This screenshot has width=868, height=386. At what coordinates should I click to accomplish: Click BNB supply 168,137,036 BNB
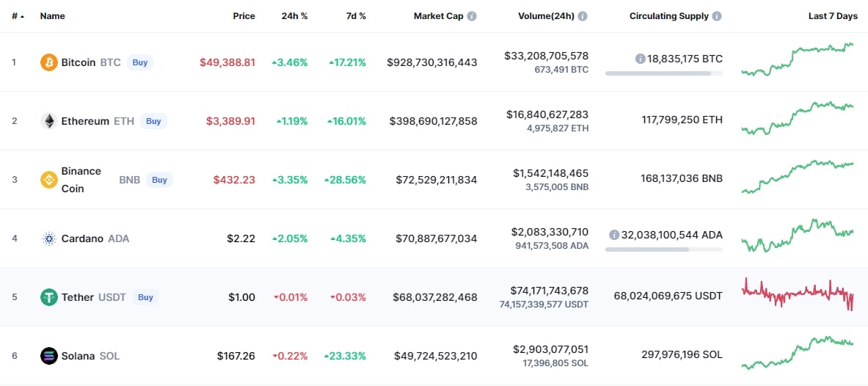pyautogui.click(x=681, y=178)
